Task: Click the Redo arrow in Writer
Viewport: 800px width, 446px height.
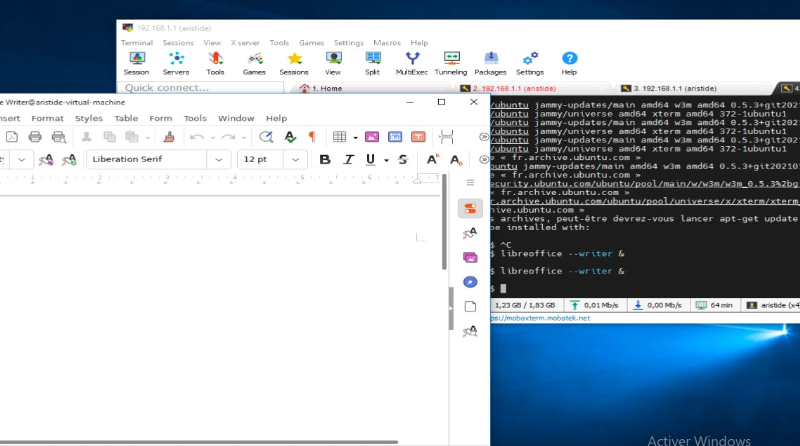Action: [x=228, y=137]
